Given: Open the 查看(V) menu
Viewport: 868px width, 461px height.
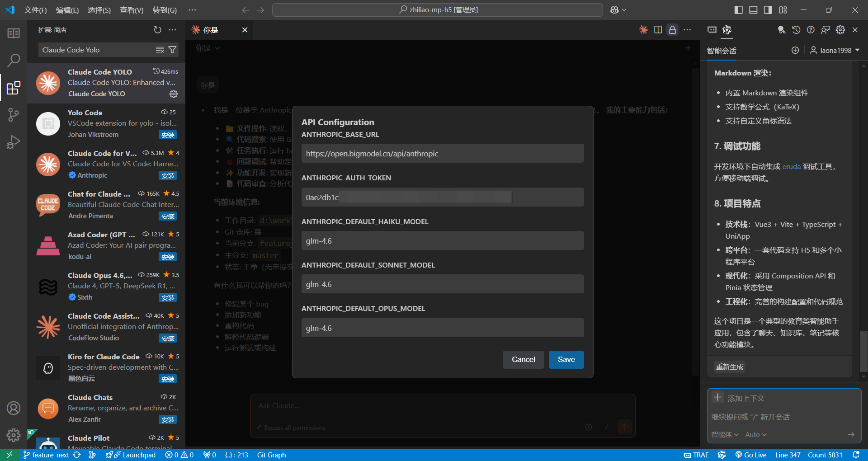Looking at the screenshot, I should pyautogui.click(x=132, y=10).
